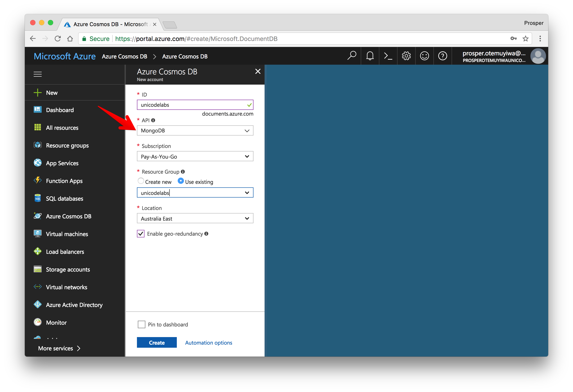Open the API MongoDB dropdown
This screenshot has height=392, width=573.
point(195,131)
